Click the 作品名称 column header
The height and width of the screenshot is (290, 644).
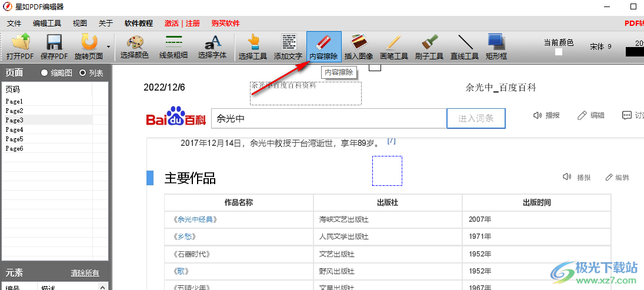click(239, 202)
